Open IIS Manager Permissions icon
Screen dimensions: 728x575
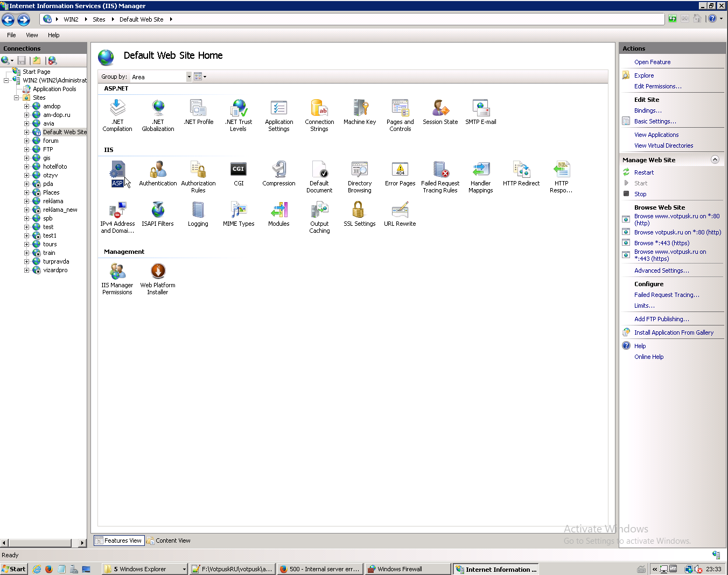click(x=117, y=278)
